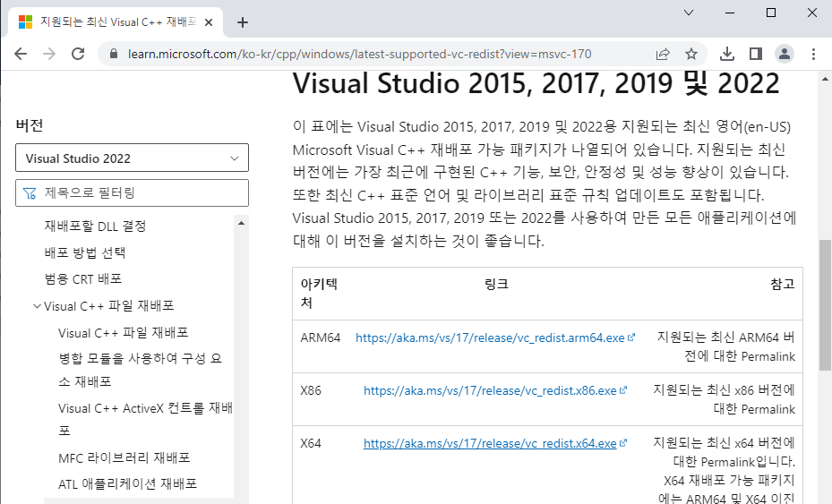Image resolution: width=832 pixels, height=504 pixels.
Task: Click the browser back arrow
Action: coord(21,54)
